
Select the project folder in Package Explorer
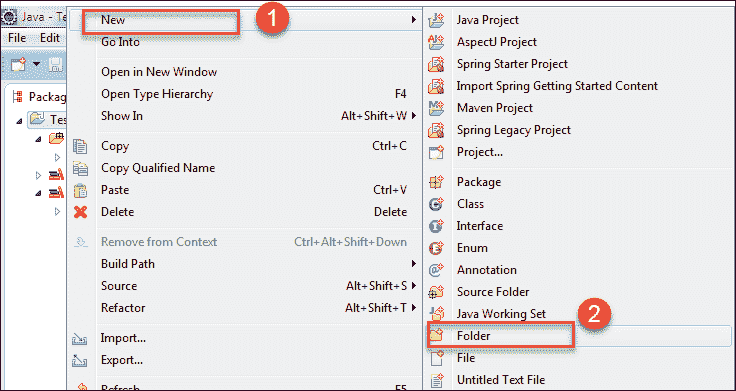click(46, 119)
